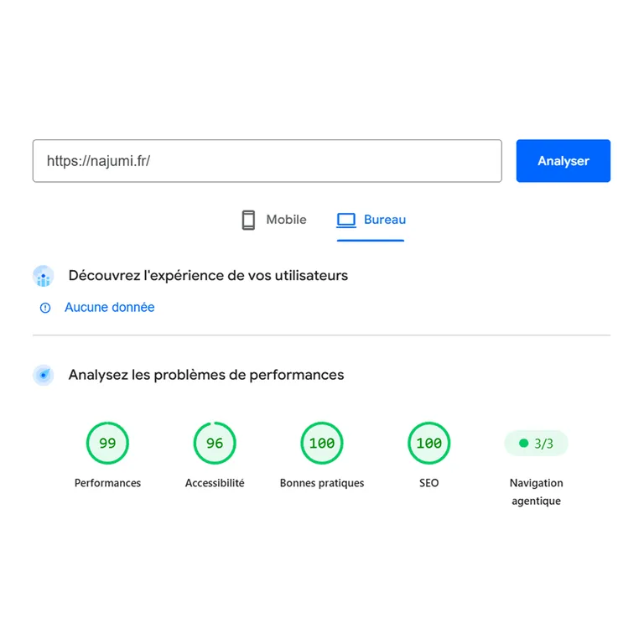
Task: Click the info icon beside Aucune donnée
Action: tap(45, 308)
